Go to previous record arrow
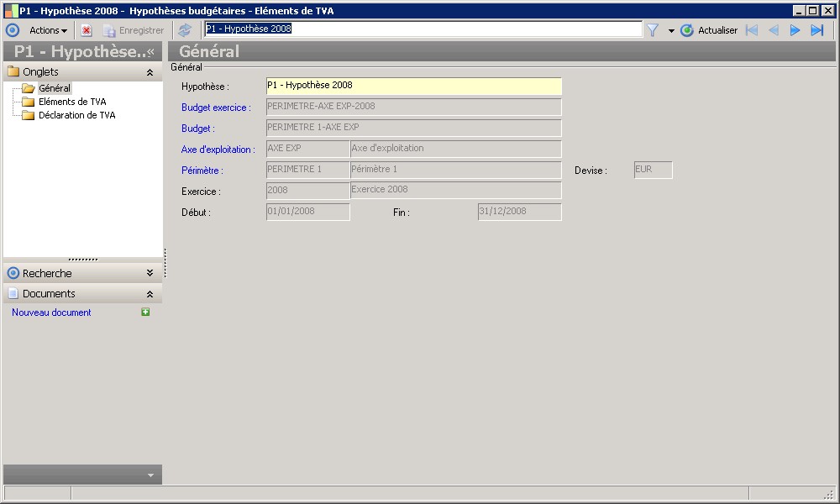The image size is (840, 504). tap(774, 30)
